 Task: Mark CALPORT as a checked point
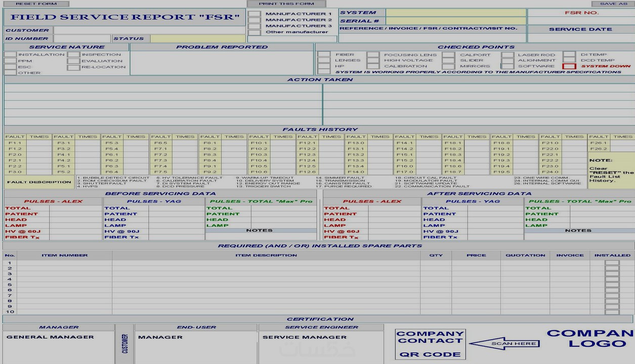pos(448,55)
